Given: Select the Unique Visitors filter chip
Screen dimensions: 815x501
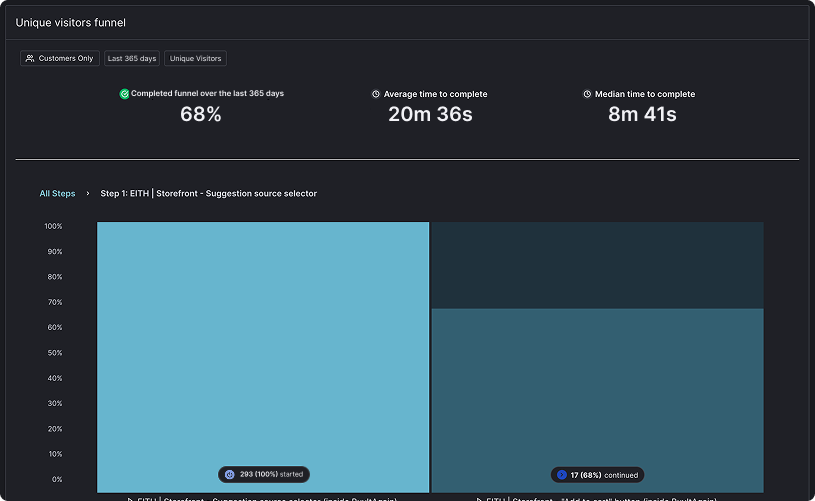Looking at the screenshot, I should point(195,58).
